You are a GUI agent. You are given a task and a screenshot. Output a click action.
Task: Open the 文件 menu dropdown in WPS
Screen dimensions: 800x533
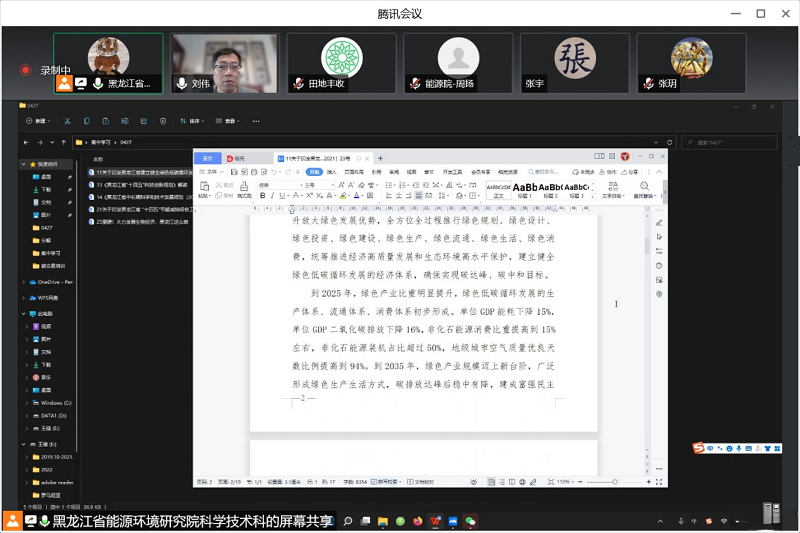coord(211,172)
